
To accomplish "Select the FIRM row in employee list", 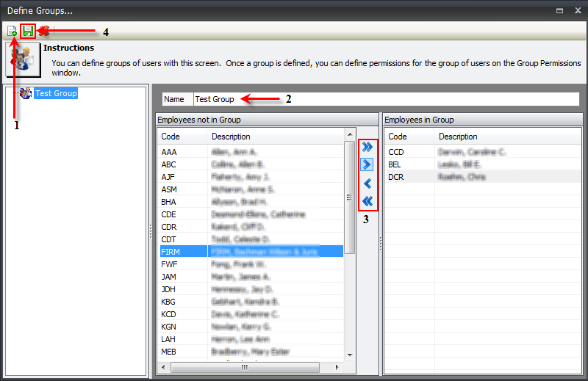I will pos(250,251).
